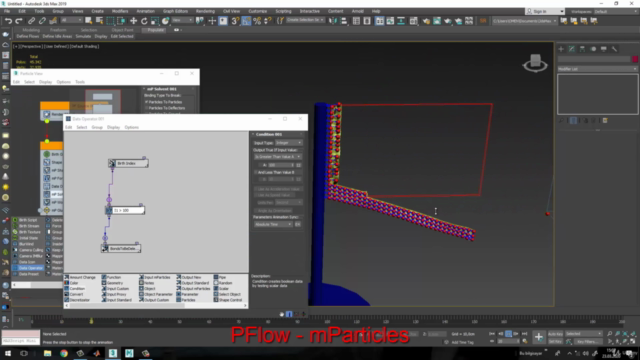Screen dimensions: 640x360
Task: Pick Input Standard suboperator from the depot
Action: point(116,300)
